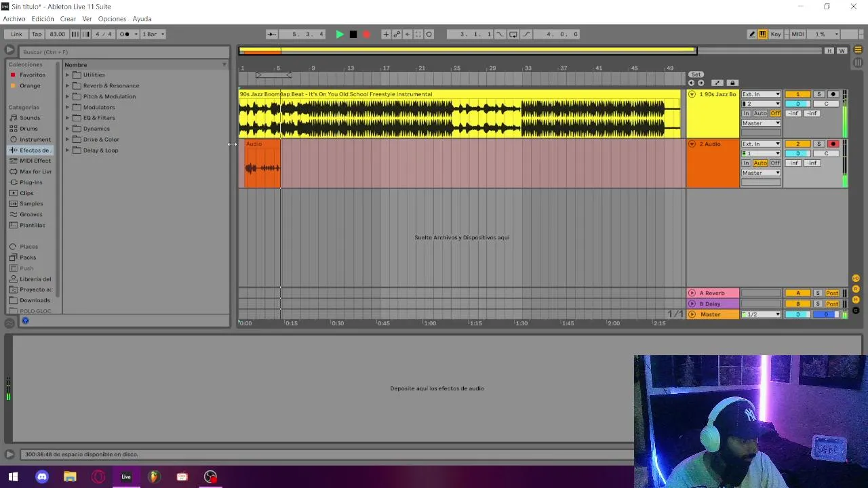Fold track 2 Audio with unfold arrow
This screenshot has width=868, height=488.
coord(692,144)
